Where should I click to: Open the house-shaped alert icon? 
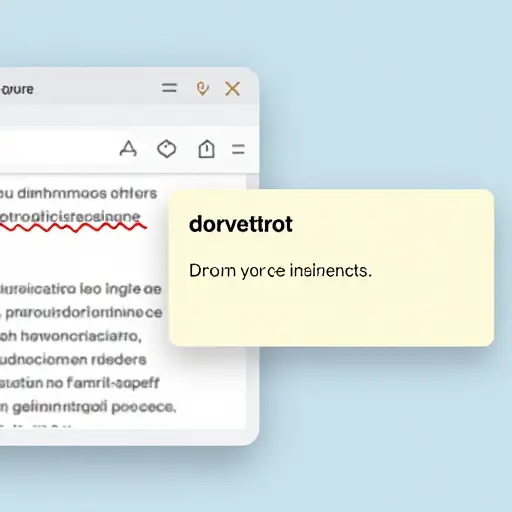pos(206,149)
